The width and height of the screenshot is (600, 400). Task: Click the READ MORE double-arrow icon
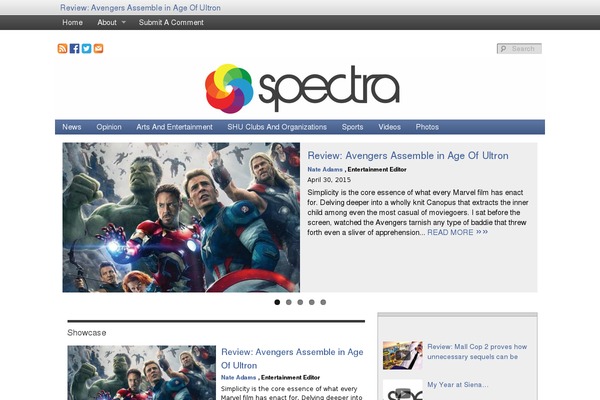[482, 232]
